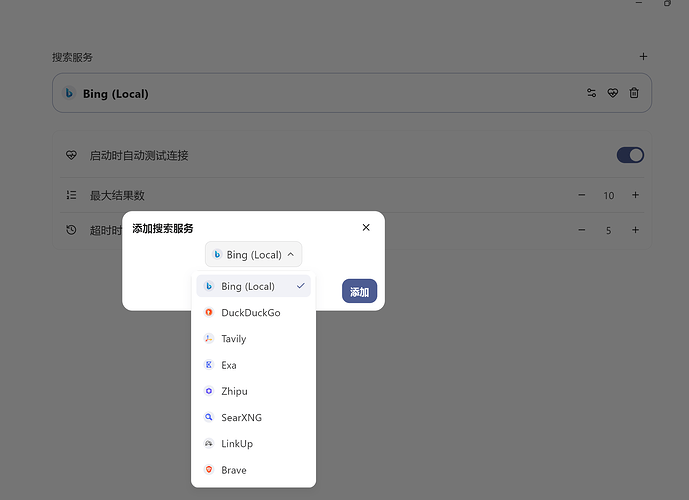
Task: Click the 添加 button
Action: 359,291
